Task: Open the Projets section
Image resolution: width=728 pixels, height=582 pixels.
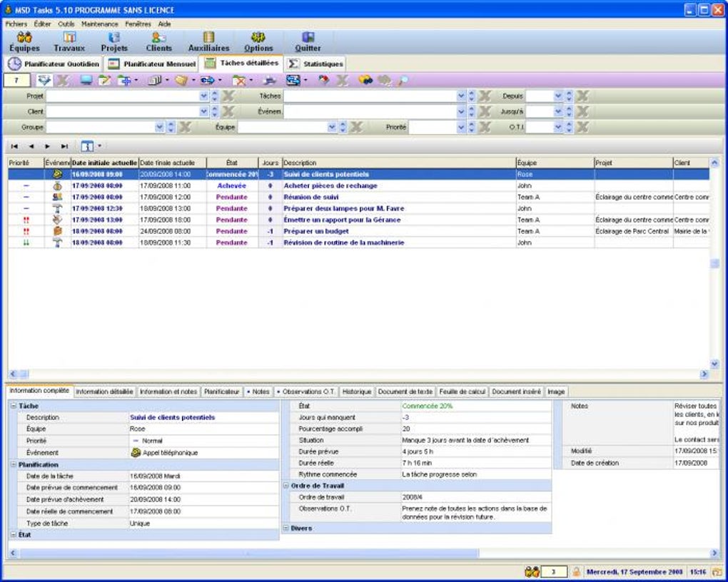Action: [114, 41]
